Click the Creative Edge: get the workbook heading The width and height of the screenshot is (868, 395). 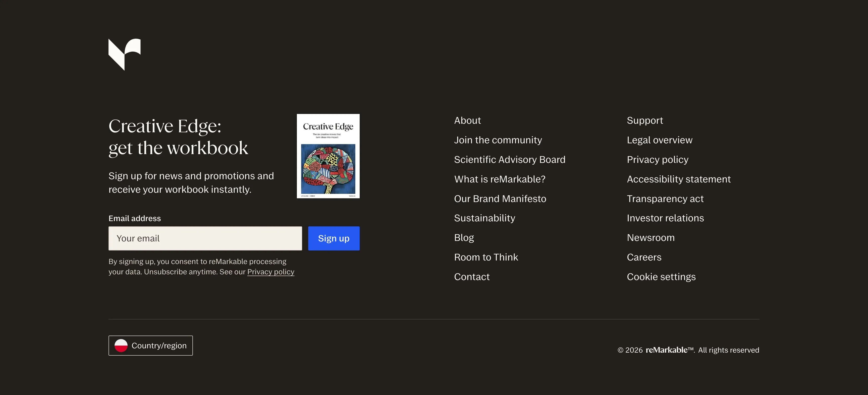(x=178, y=137)
